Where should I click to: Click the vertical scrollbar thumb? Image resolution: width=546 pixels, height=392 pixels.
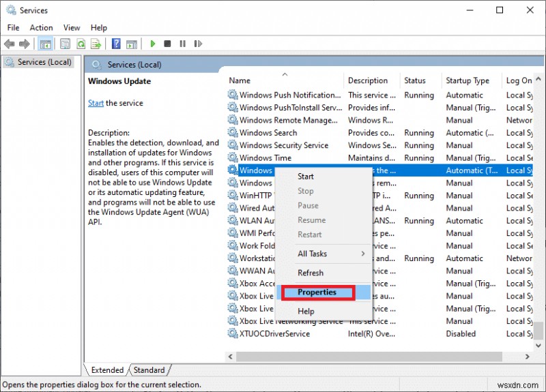pyautogui.click(x=538, y=331)
